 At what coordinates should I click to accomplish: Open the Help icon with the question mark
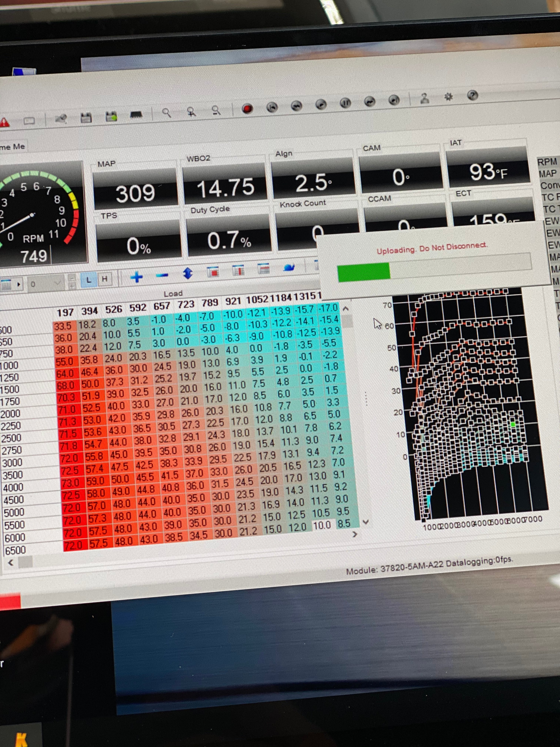pyautogui.click(x=473, y=96)
